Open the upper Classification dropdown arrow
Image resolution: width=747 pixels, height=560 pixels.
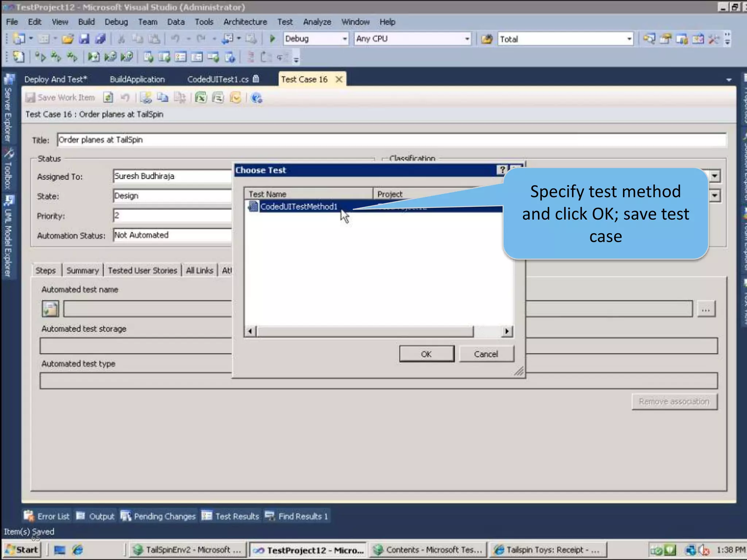715,176
